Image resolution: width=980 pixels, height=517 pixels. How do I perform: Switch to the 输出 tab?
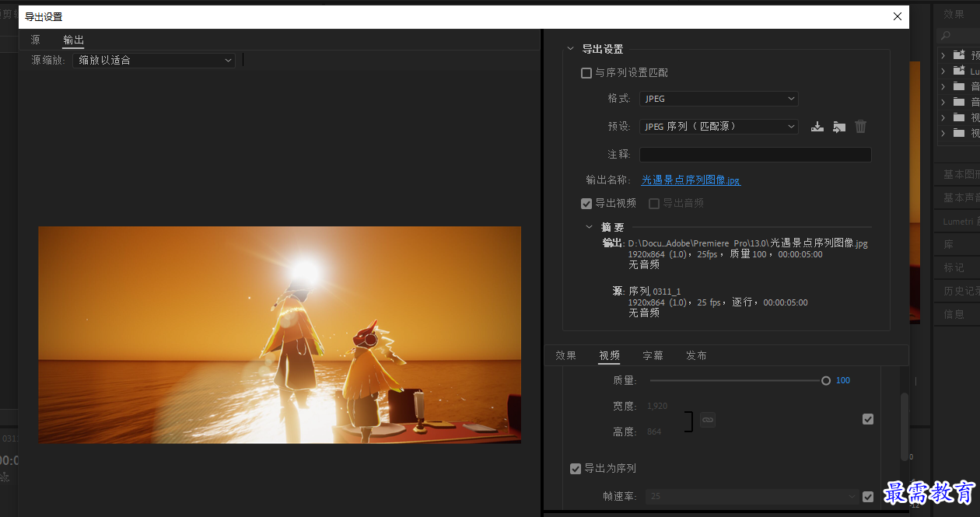pos(73,40)
